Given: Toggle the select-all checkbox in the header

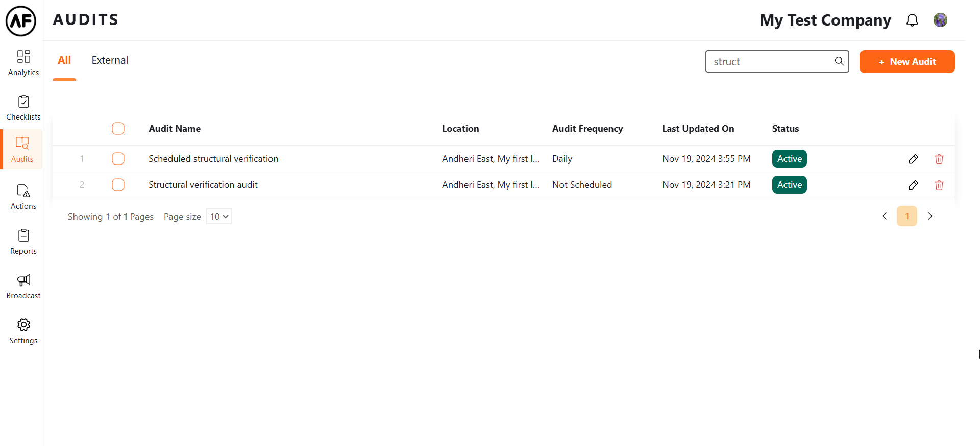Looking at the screenshot, I should (118, 129).
